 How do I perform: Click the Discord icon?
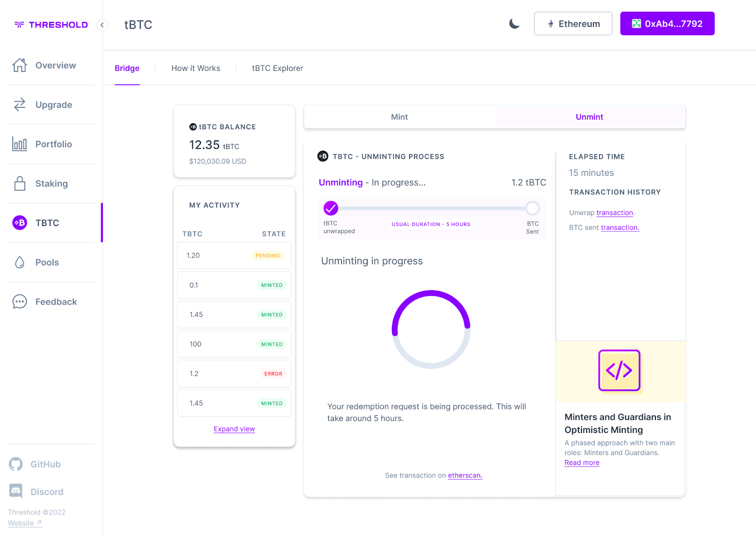[x=16, y=492]
